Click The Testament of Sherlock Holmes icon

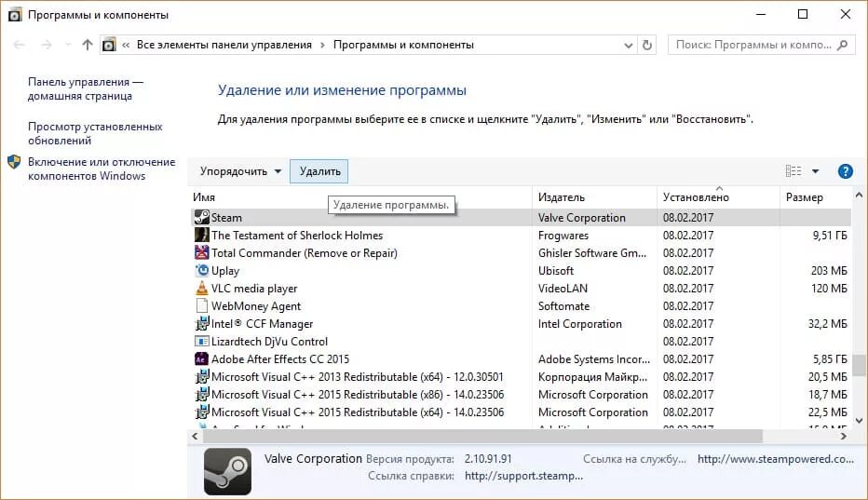tap(201, 235)
